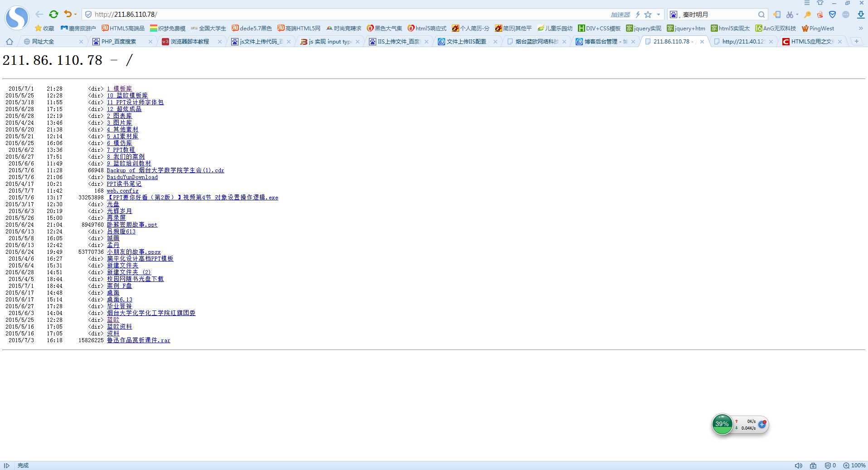Viewport: 868px width, 470px height.
Task: Switch to the 文件上传IIS配置 tab
Action: [468, 41]
